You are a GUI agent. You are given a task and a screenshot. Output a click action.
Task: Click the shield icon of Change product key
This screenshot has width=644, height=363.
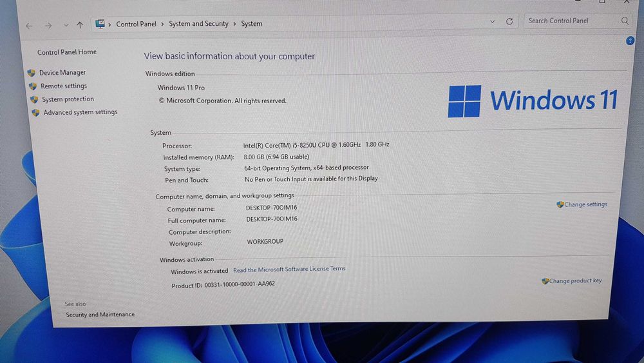tap(545, 281)
